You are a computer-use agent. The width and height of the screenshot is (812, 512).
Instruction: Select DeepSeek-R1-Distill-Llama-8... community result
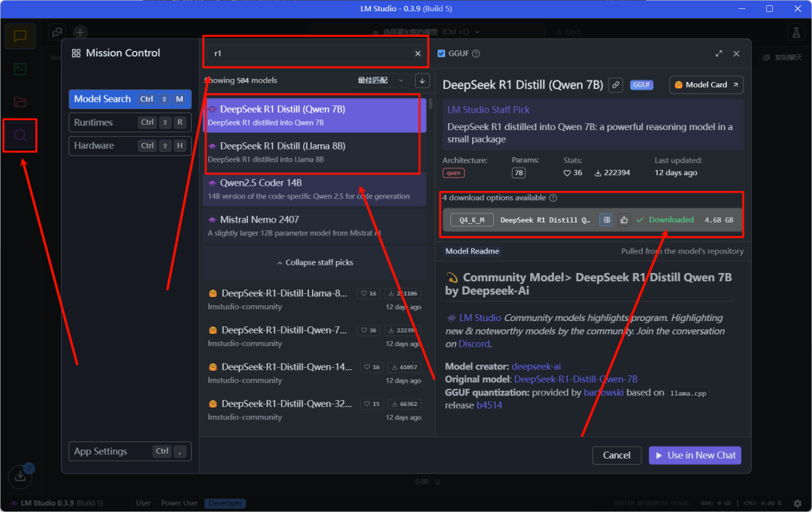[315, 299]
